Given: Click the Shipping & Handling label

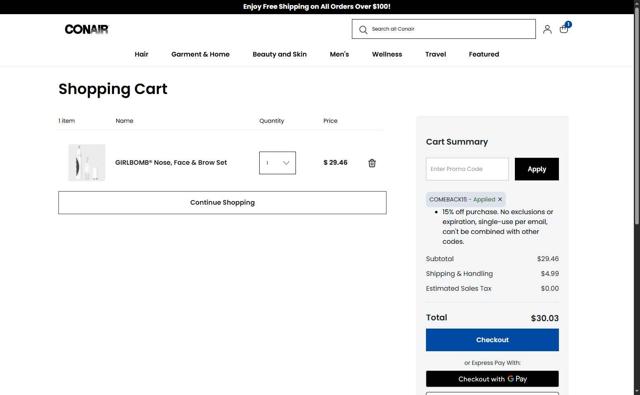Looking at the screenshot, I should pyautogui.click(x=459, y=273).
